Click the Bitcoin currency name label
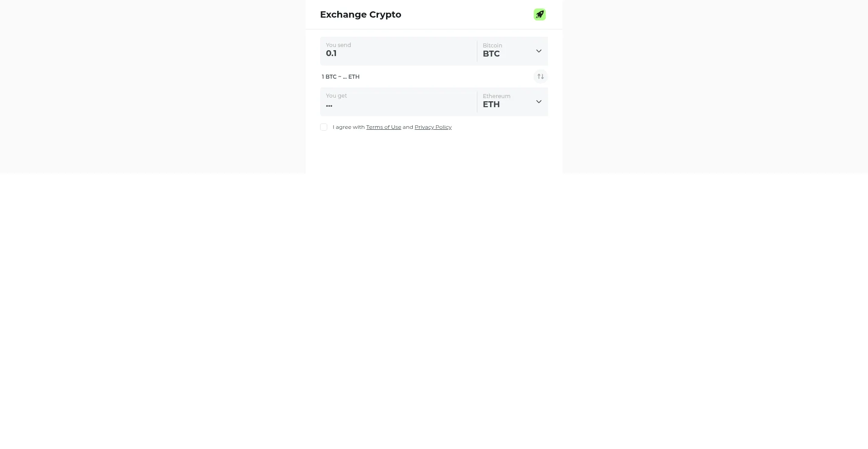The height and width of the screenshot is (449, 868). (x=492, y=45)
